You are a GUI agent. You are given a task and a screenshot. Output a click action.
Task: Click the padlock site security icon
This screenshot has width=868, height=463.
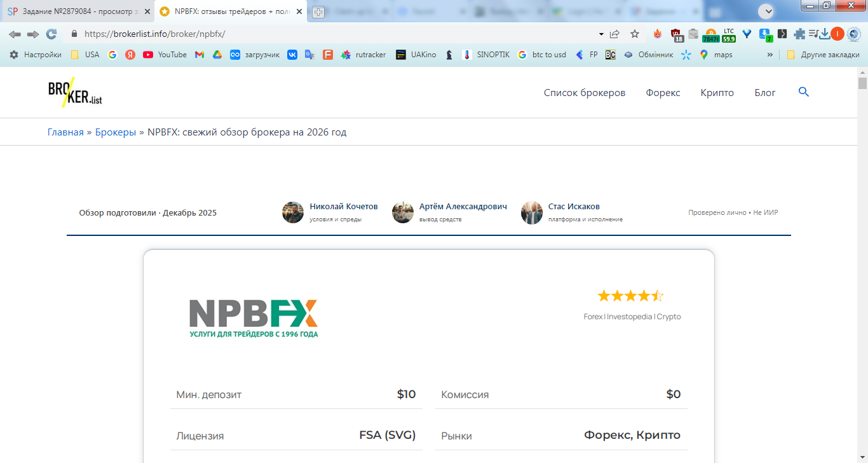[x=74, y=34]
